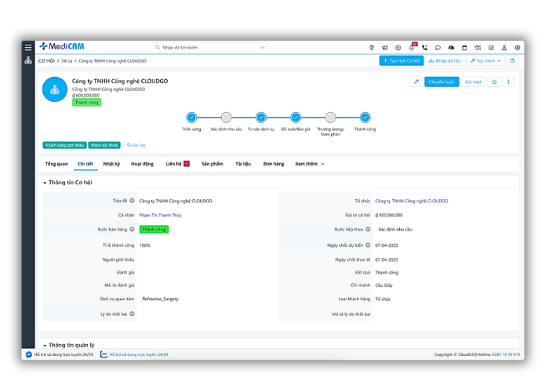
Task: Collapse the Thông tin Cơ hội section
Action: tap(45, 183)
